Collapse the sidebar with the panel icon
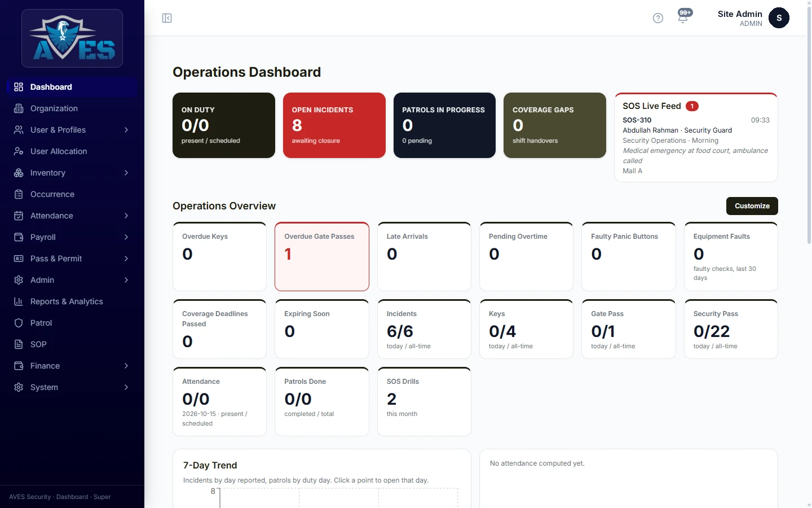The image size is (812, 508). click(x=167, y=18)
